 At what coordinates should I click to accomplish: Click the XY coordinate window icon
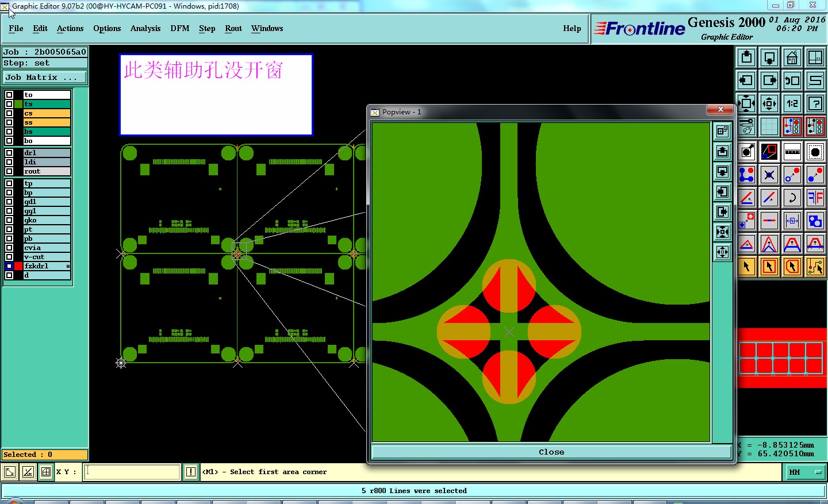(x=815, y=57)
